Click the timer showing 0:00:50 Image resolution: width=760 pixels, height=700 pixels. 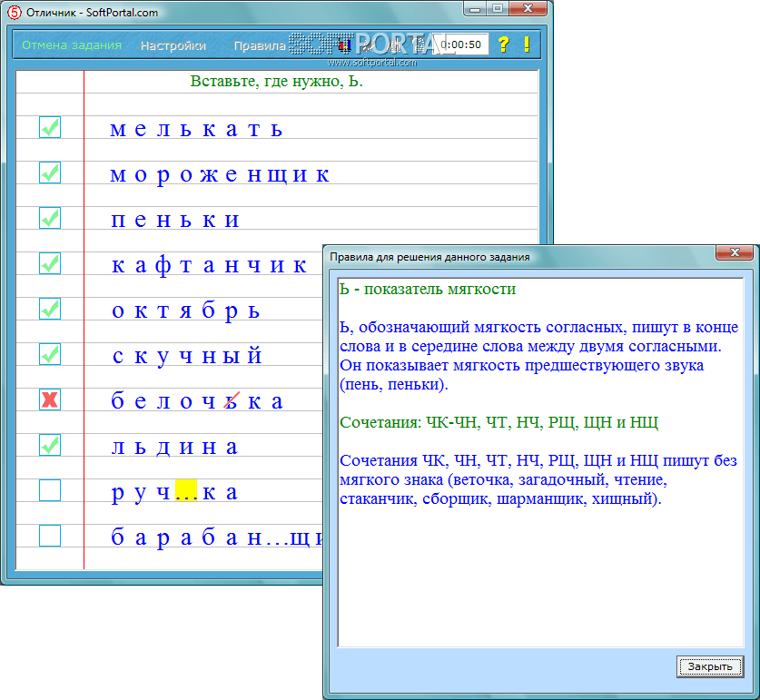(460, 44)
